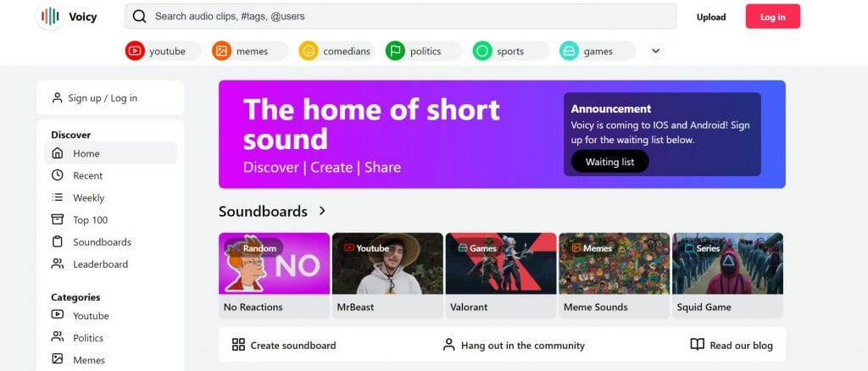Select the red youtube category icon
The width and height of the screenshot is (868, 371).
point(135,52)
